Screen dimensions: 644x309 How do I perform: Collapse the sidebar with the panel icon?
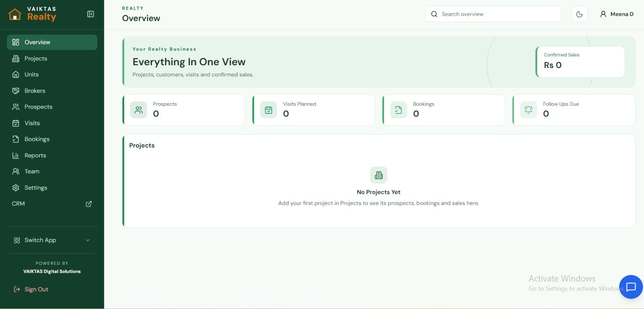91,14
